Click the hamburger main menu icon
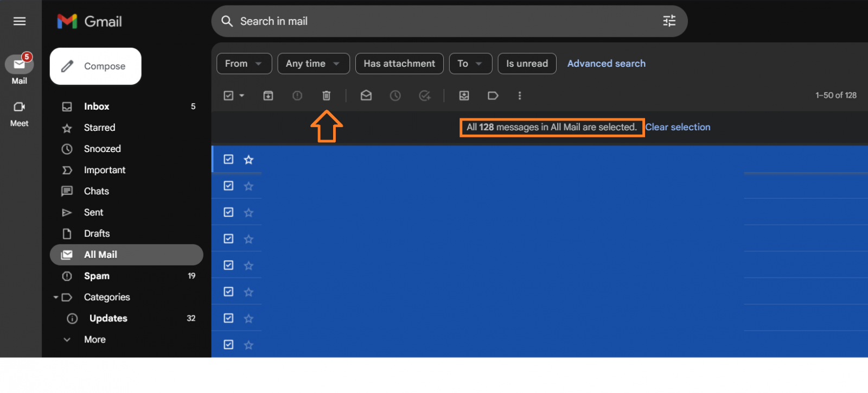The width and height of the screenshot is (868, 393). pyautogui.click(x=20, y=21)
